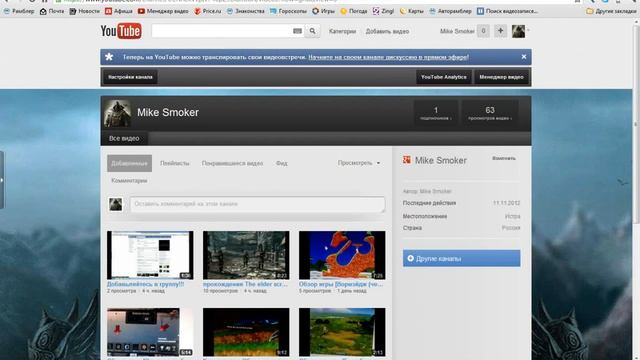Select the Комментарии tab

129,180
